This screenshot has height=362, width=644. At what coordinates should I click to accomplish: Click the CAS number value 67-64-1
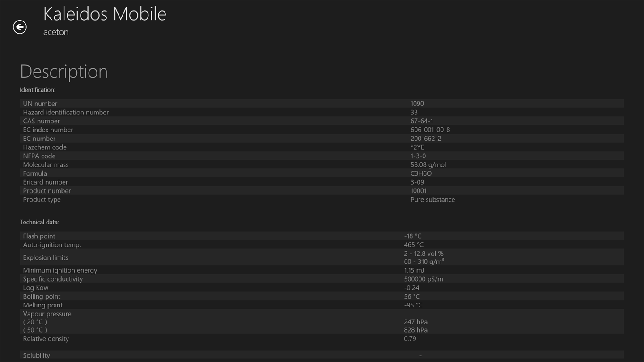pyautogui.click(x=422, y=121)
